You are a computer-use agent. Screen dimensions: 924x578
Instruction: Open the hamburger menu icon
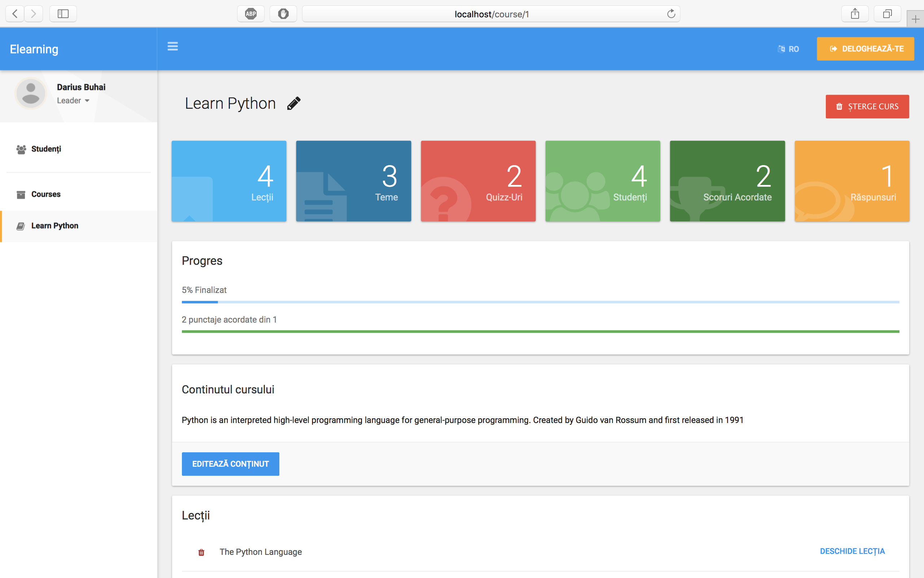tap(173, 47)
